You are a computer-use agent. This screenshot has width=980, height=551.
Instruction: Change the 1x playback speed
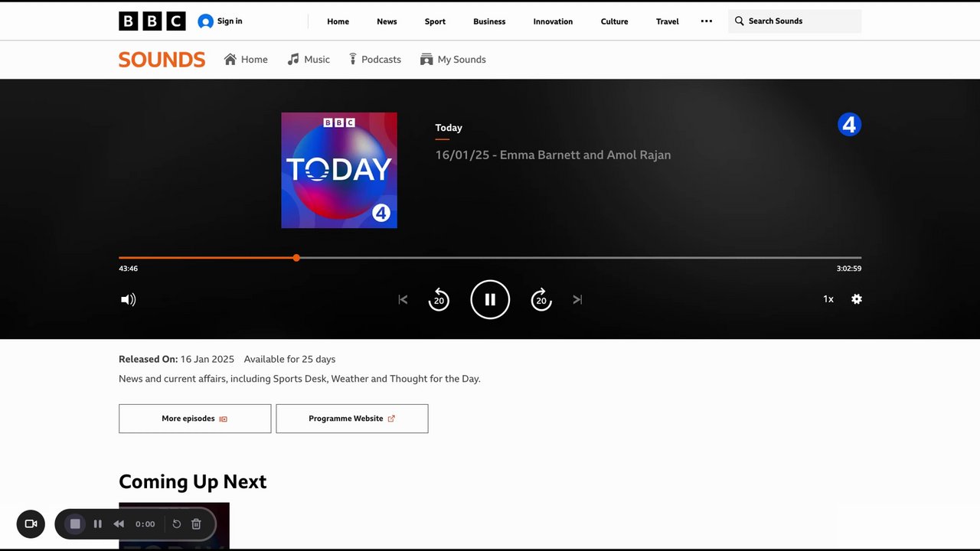pos(828,299)
